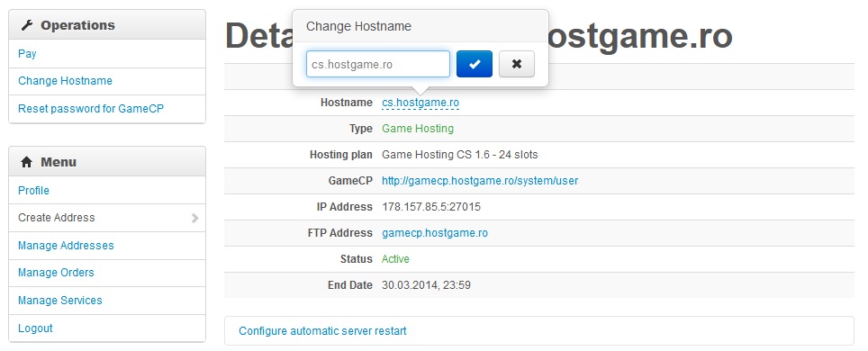
Task: Open Manage Services page
Action: (60, 300)
